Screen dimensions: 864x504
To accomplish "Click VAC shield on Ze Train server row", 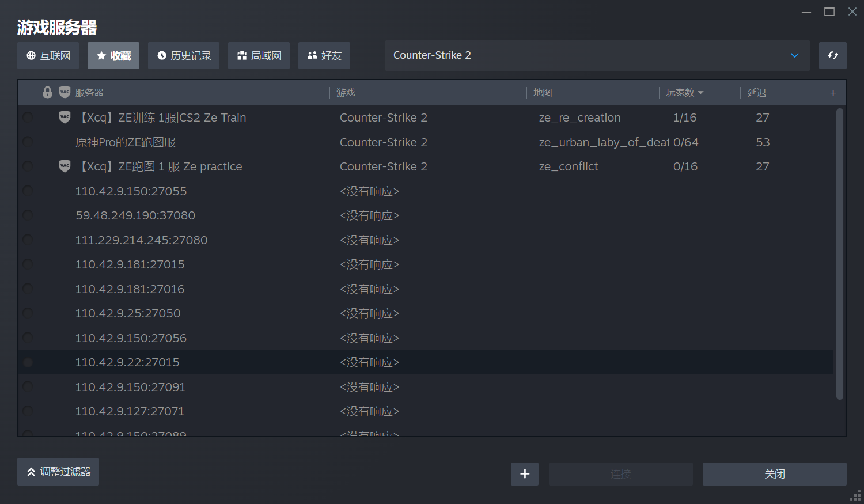I will (x=65, y=118).
